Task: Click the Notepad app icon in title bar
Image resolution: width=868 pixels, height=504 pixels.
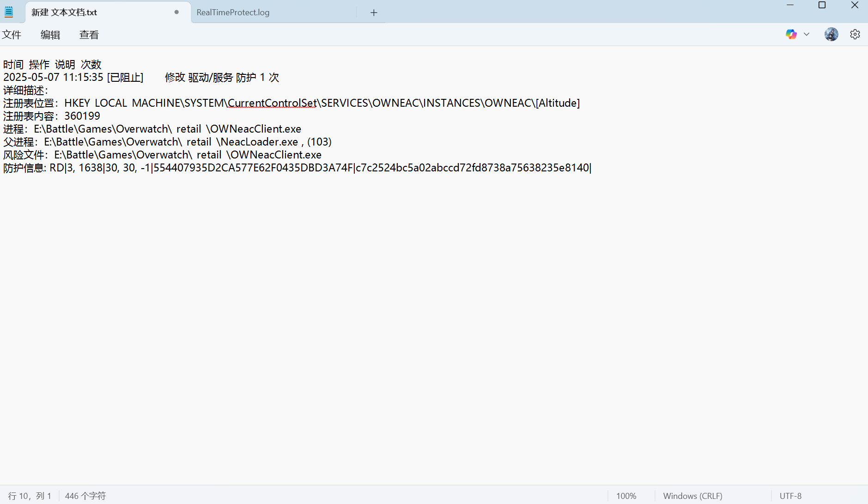Action: [x=9, y=12]
